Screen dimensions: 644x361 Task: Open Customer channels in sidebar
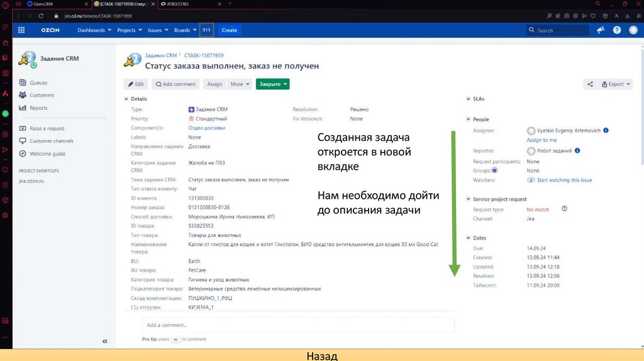tap(52, 141)
